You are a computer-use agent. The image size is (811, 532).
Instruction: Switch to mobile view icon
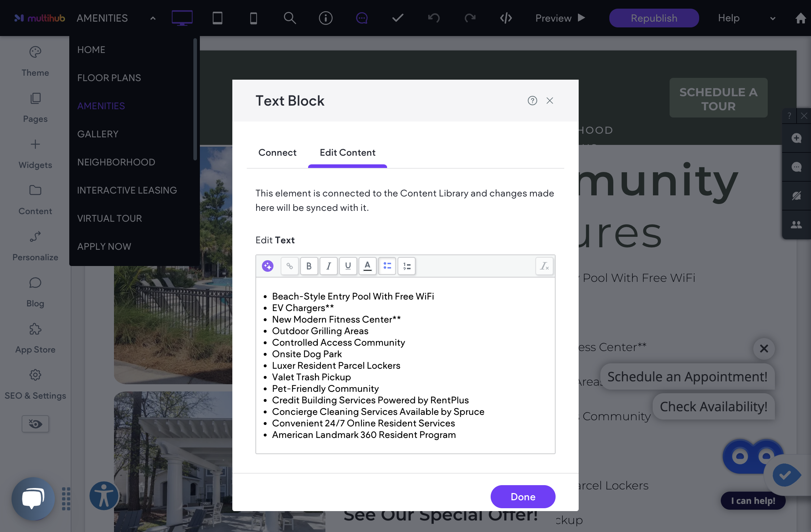[254, 18]
